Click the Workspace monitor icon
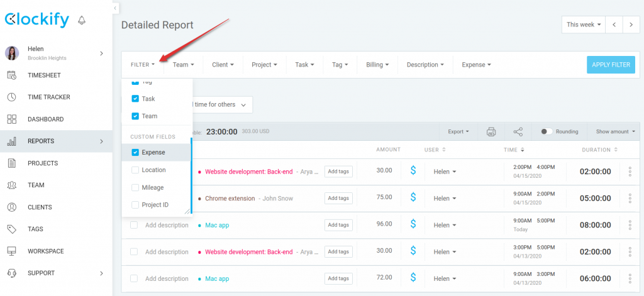The width and height of the screenshot is (644, 296). coord(12,251)
